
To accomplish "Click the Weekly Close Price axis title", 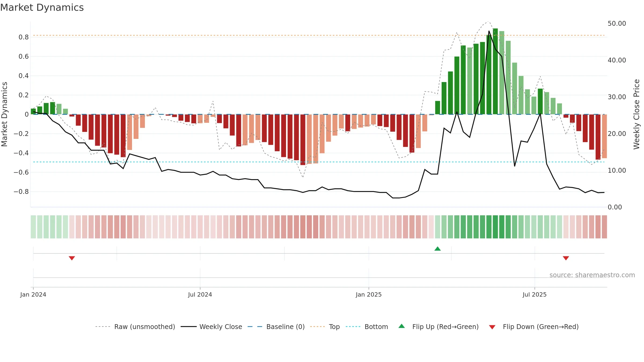I will pyautogui.click(x=637, y=114).
